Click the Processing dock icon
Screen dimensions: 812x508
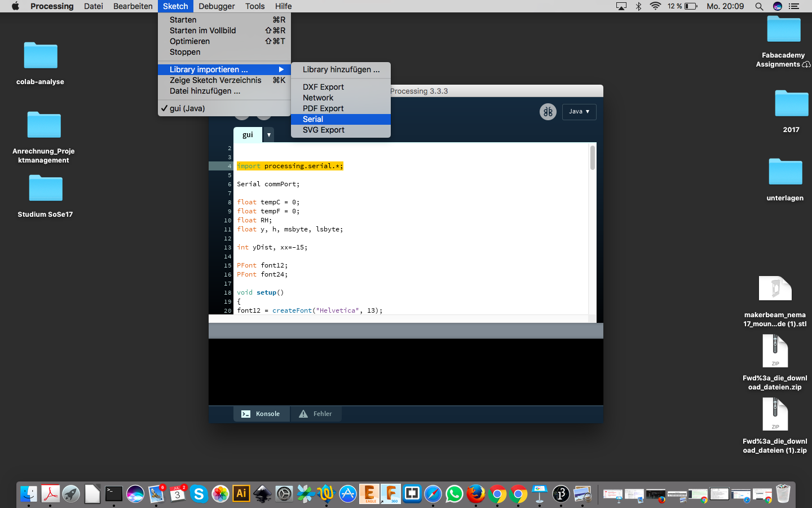[x=561, y=494]
